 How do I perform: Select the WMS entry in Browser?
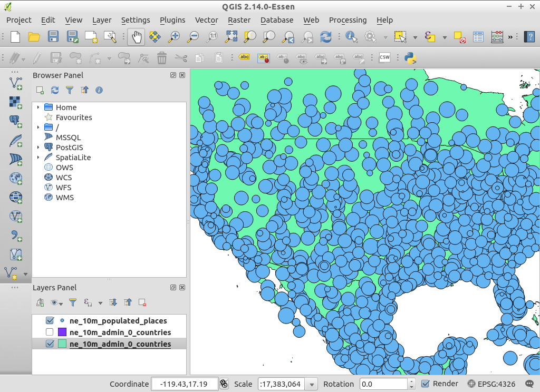(65, 198)
